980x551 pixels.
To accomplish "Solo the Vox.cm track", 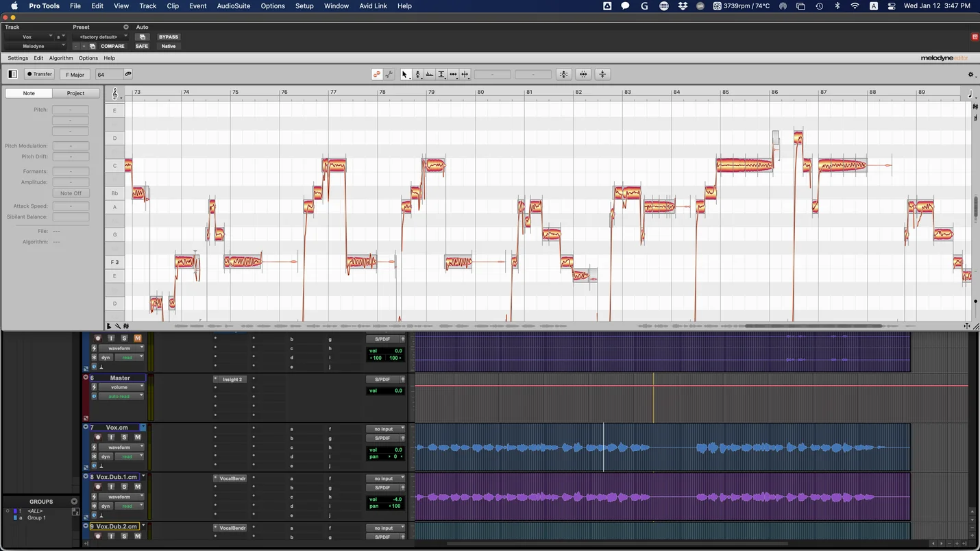I will click(124, 437).
